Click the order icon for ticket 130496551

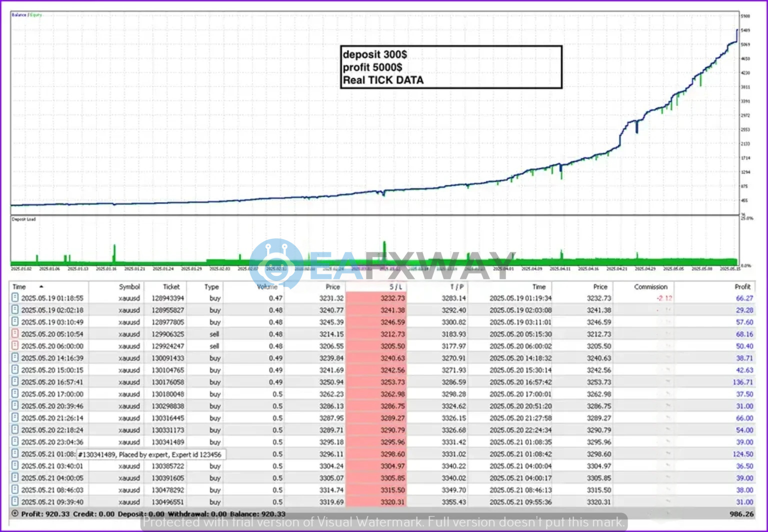pyautogui.click(x=15, y=502)
